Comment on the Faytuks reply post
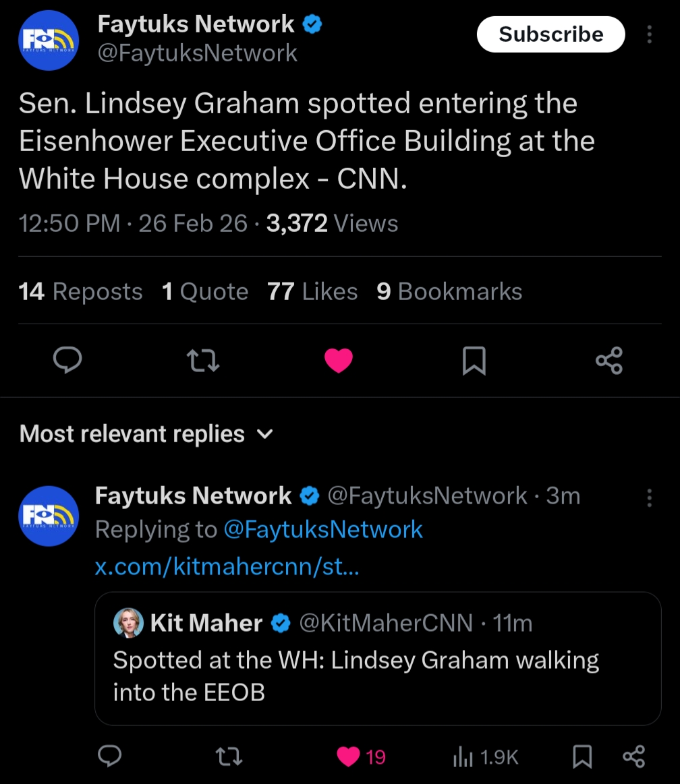Image resolution: width=680 pixels, height=784 pixels. 109,756
